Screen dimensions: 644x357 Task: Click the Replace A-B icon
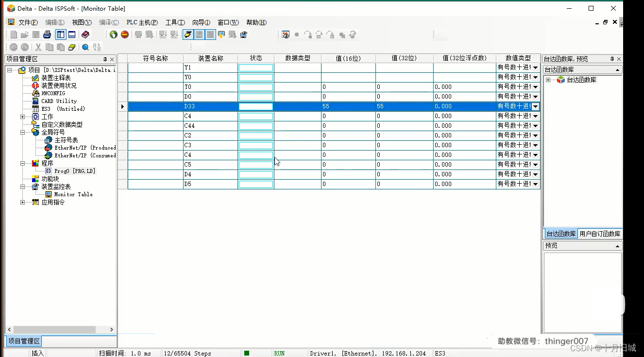point(97,47)
